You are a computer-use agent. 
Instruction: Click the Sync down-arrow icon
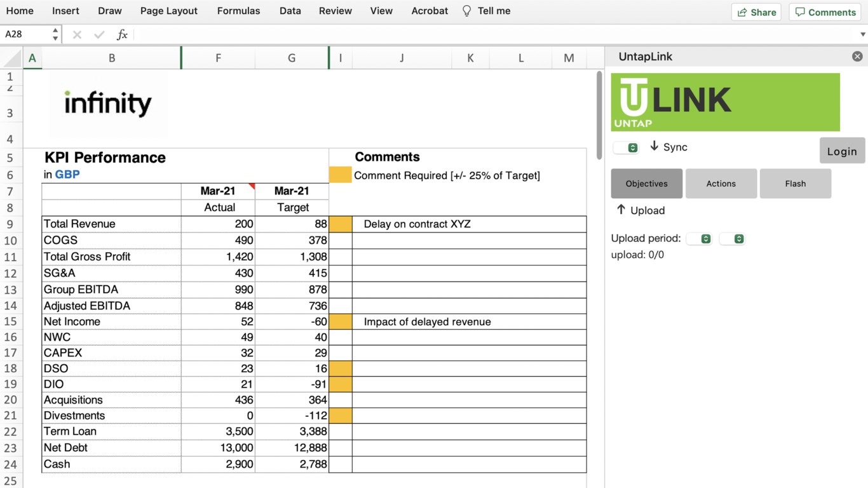654,147
